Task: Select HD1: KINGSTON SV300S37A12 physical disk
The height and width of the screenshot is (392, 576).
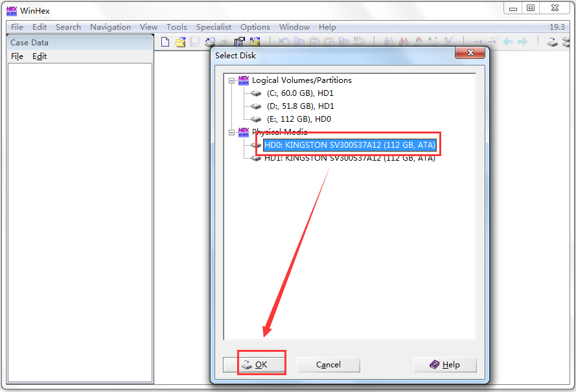Action: point(350,158)
